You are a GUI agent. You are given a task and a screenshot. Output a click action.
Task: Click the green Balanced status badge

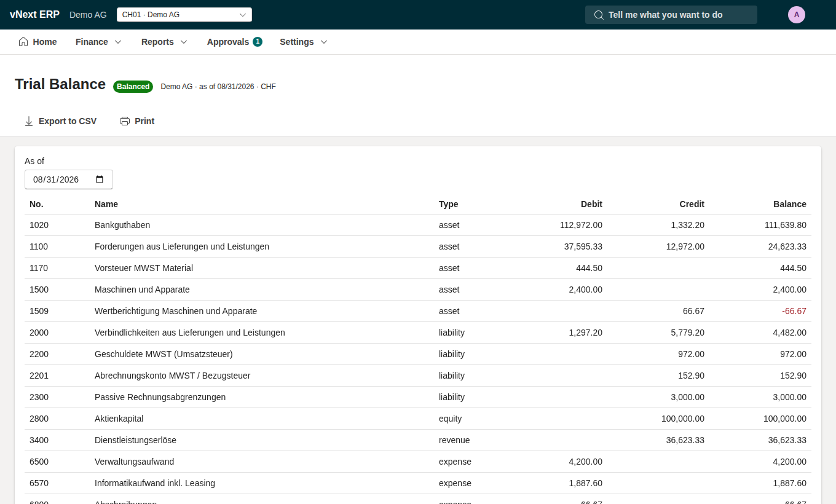click(133, 87)
